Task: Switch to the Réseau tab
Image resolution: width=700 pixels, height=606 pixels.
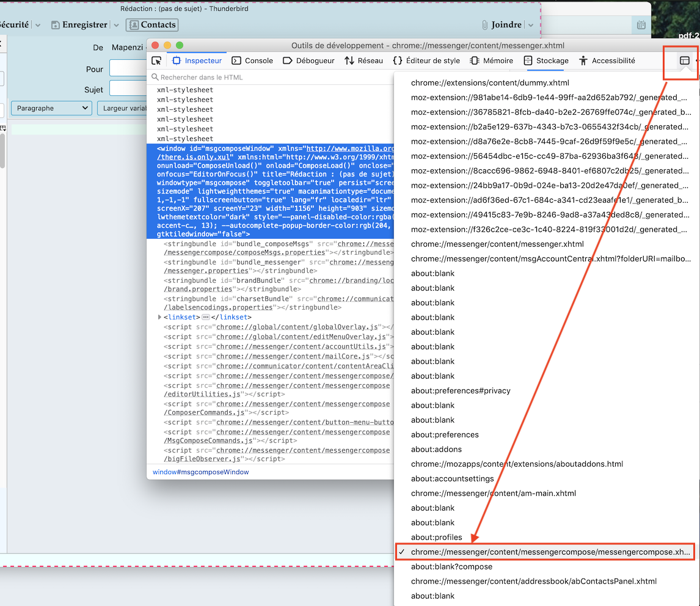Action: (363, 60)
